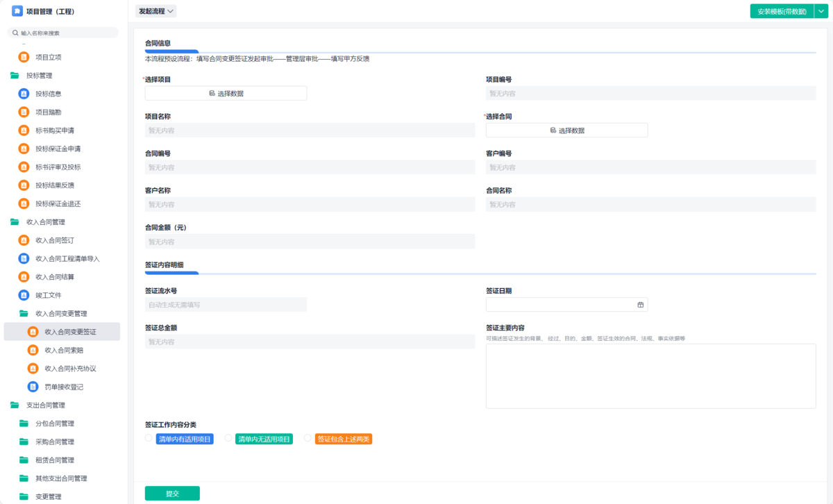Collapse the 投标管理 folder
Screen dimensions: 833x504
click(x=15, y=76)
